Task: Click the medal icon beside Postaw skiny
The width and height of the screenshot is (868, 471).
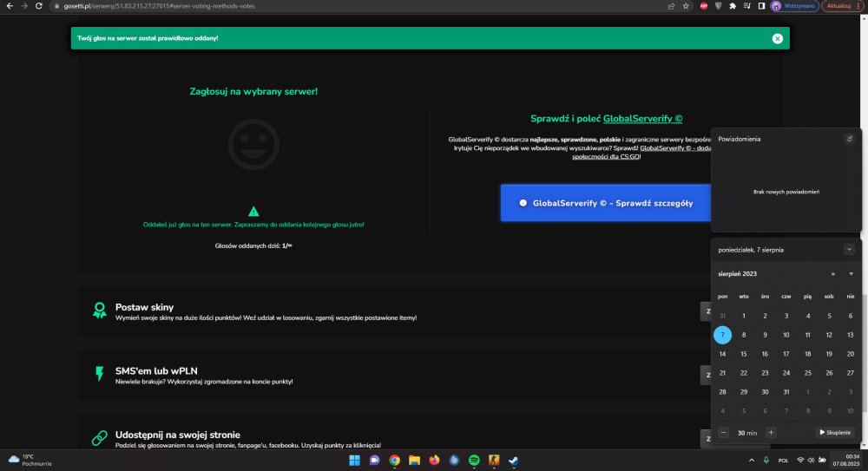Action: [x=100, y=311]
